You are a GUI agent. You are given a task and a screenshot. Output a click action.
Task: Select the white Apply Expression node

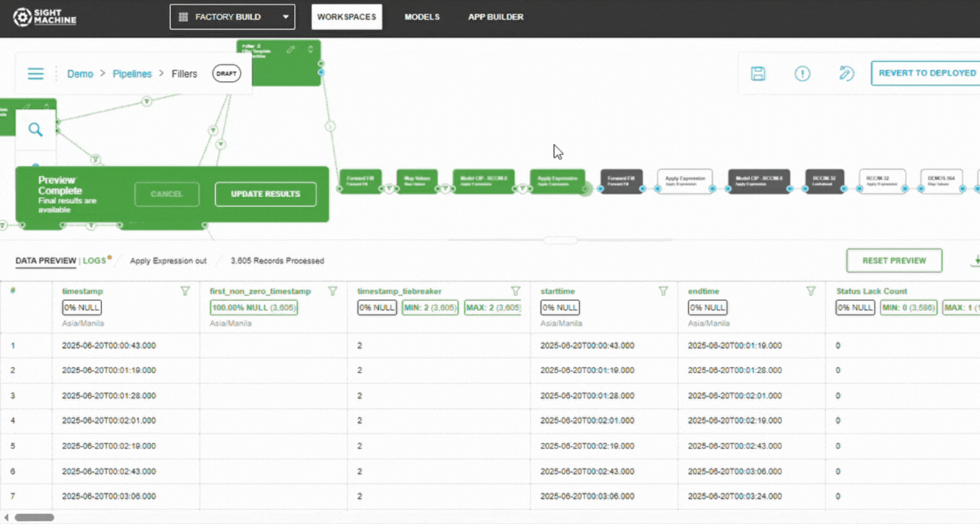[685, 181]
